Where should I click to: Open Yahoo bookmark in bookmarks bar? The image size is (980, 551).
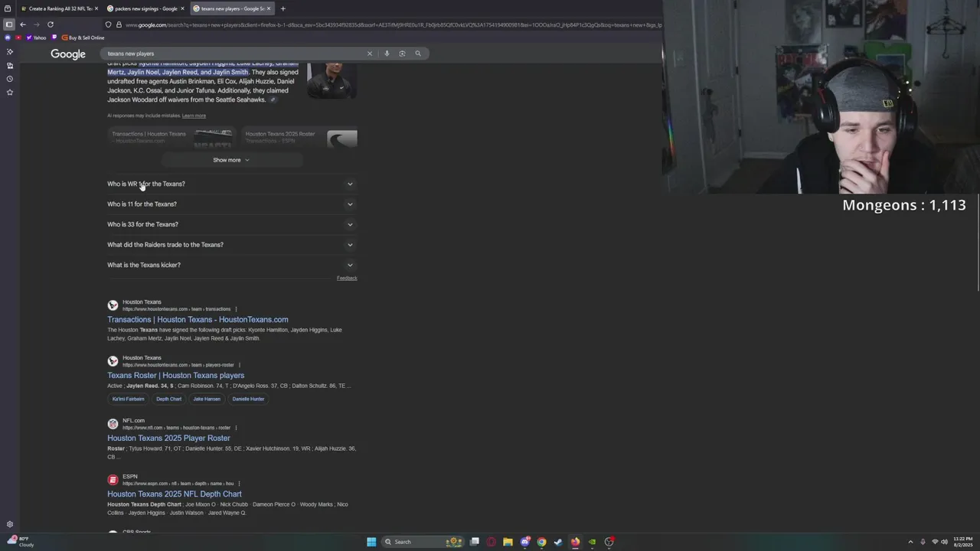pos(36,37)
